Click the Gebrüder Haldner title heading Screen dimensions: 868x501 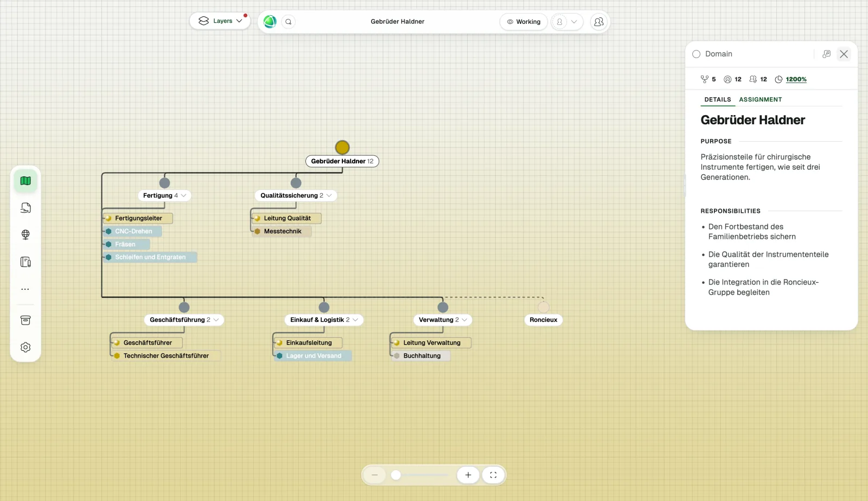tap(752, 120)
